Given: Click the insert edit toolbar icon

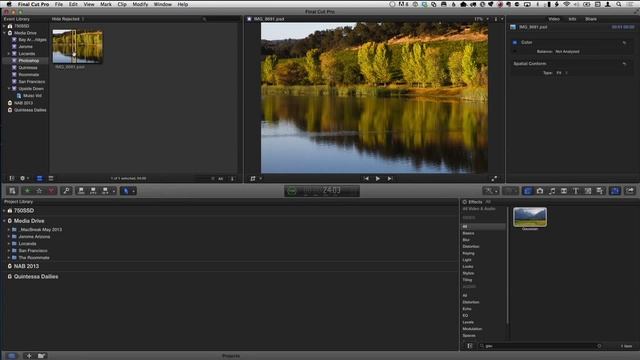Looking at the screenshot, I should click(93, 191).
